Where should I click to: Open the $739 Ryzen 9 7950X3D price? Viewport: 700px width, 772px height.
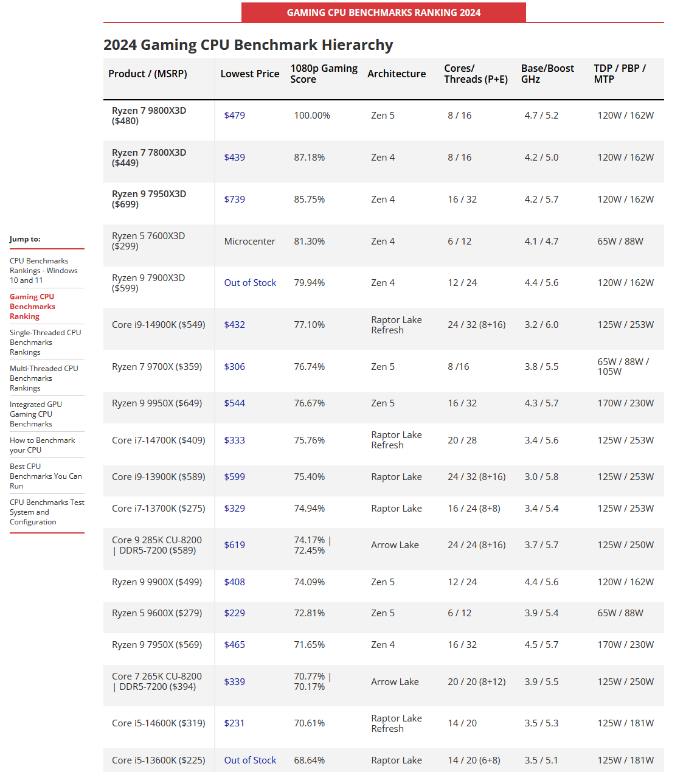pyautogui.click(x=234, y=200)
